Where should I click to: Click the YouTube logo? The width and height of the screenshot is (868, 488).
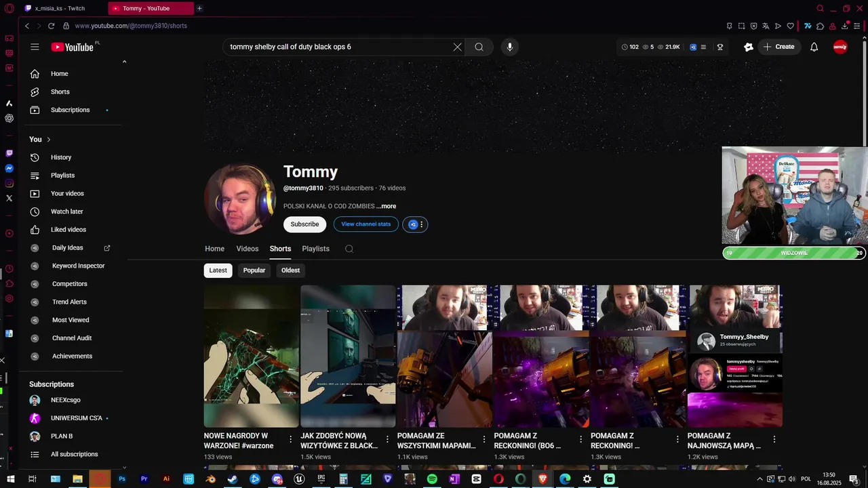pyautogui.click(x=72, y=47)
